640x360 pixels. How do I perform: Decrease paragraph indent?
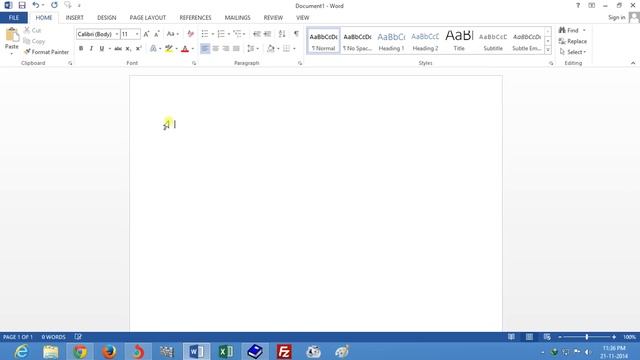click(257, 34)
